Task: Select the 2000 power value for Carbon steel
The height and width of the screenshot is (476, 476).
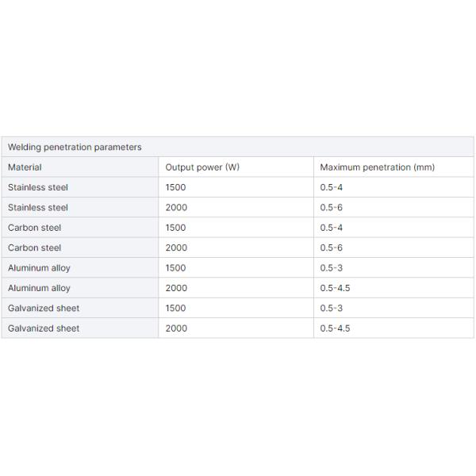Action: (x=176, y=248)
